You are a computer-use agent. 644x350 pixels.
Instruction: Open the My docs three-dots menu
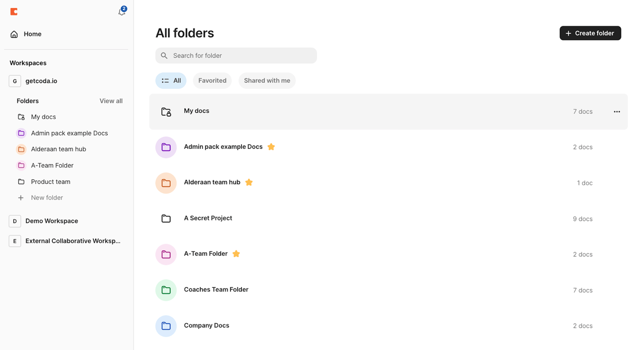coord(617,112)
